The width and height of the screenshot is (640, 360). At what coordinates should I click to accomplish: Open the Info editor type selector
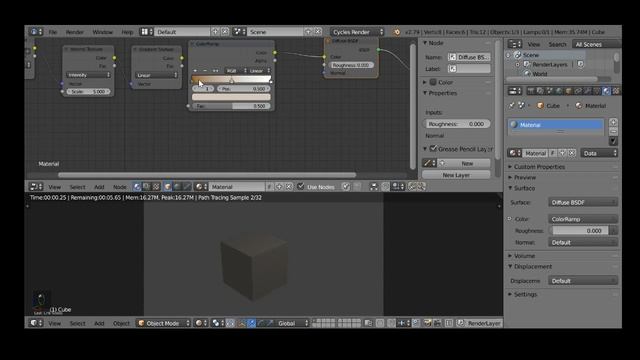pos(36,32)
